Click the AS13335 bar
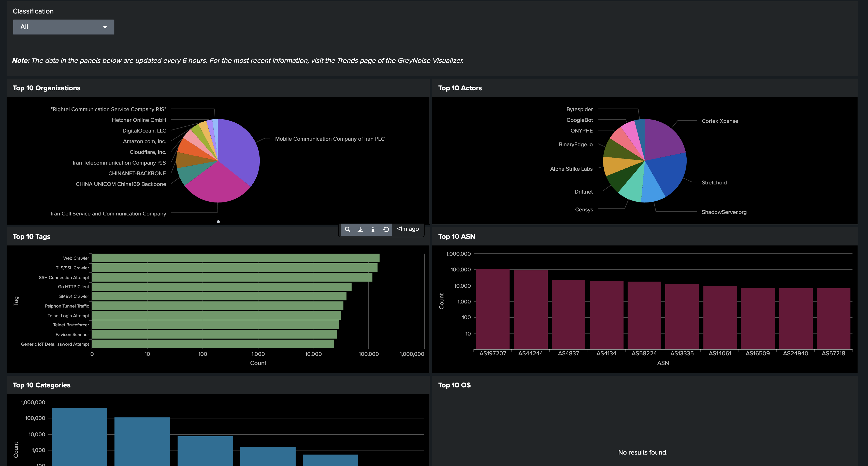868x466 pixels. pos(682,316)
